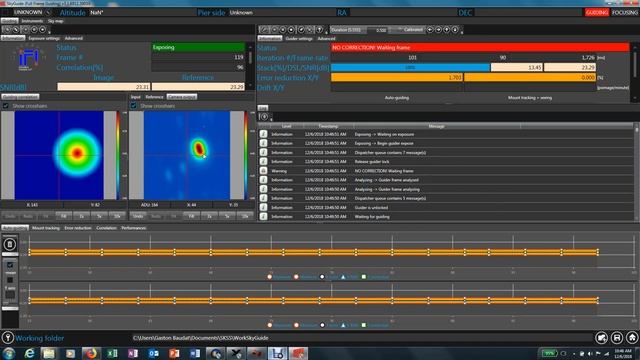This screenshot has height=360, width=640.
Task: Switch to the Sky map tab
Action: 56,21
